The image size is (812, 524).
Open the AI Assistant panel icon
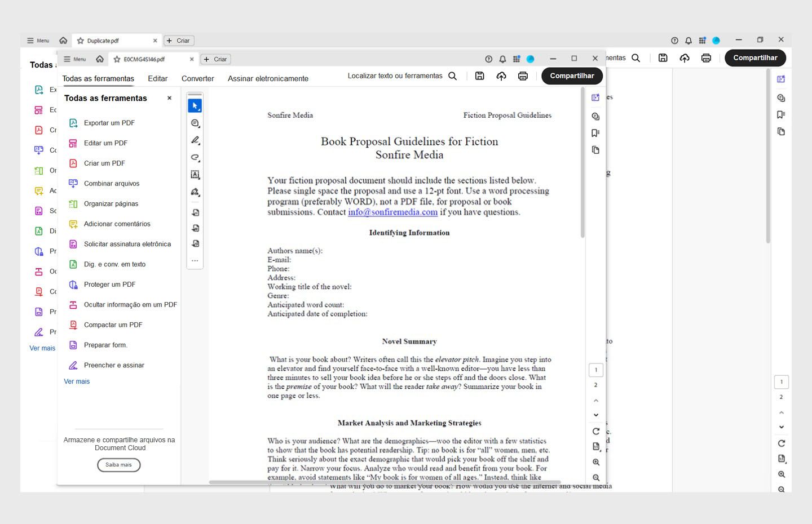click(595, 97)
